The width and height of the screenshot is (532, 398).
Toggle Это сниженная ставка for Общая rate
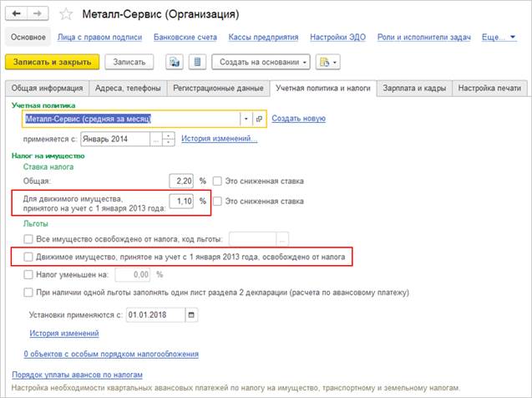tap(217, 181)
